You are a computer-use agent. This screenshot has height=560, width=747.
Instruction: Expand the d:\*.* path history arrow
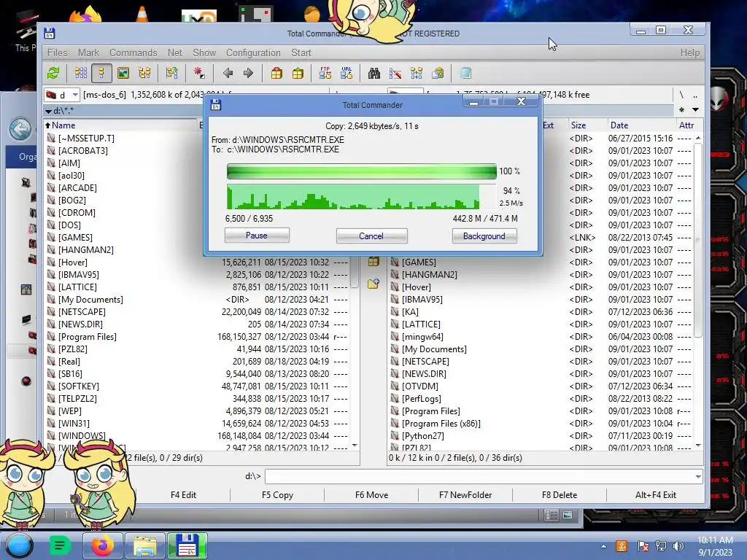49,111
